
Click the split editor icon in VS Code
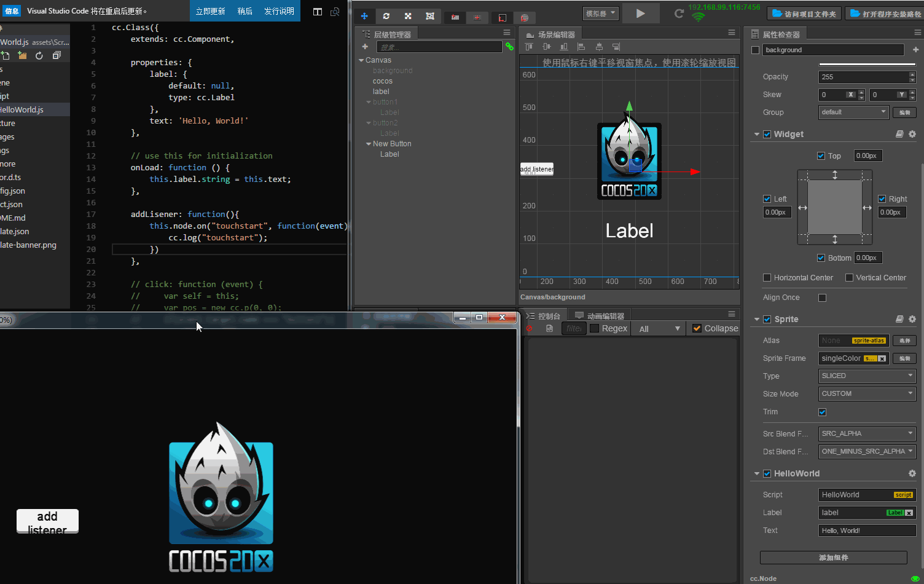[318, 12]
